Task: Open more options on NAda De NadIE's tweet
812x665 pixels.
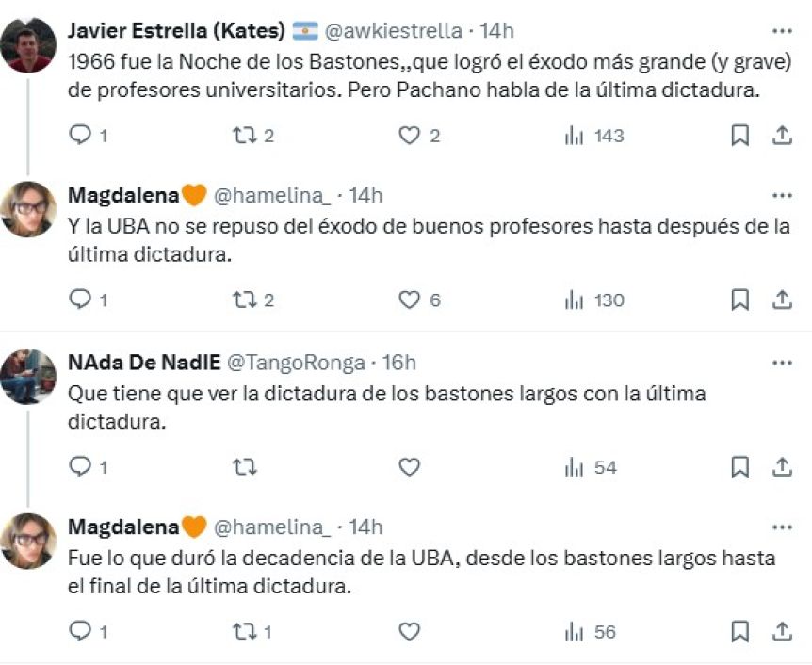Action: tap(781, 363)
